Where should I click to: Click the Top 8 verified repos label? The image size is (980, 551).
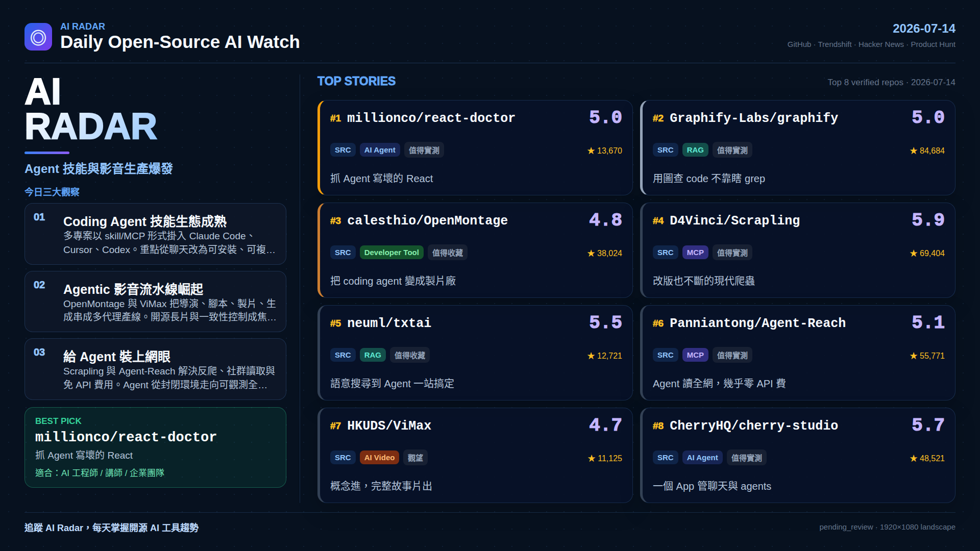point(891,82)
